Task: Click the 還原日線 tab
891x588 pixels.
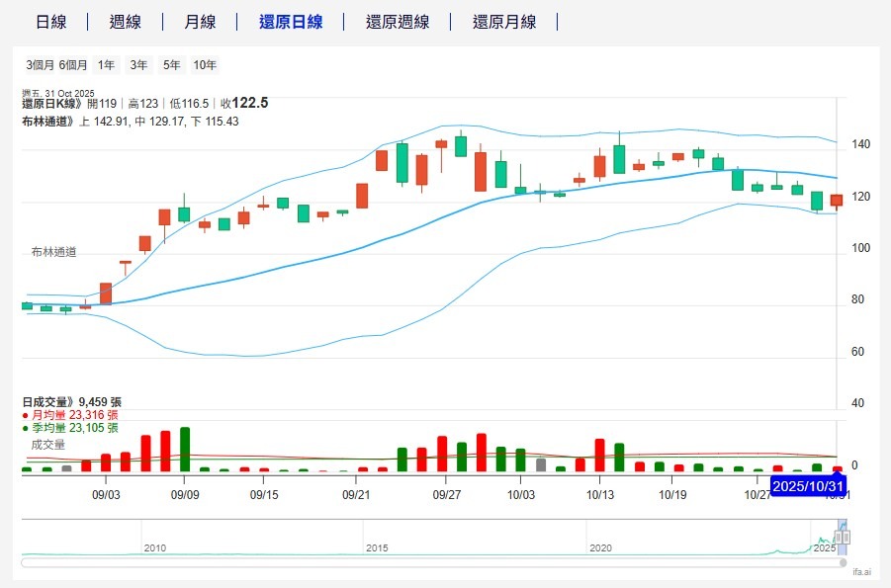Action: point(290,22)
